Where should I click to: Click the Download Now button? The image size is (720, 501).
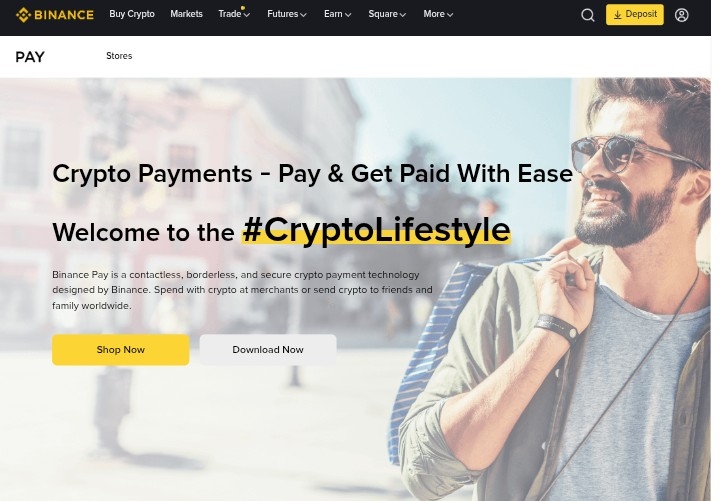(x=268, y=350)
